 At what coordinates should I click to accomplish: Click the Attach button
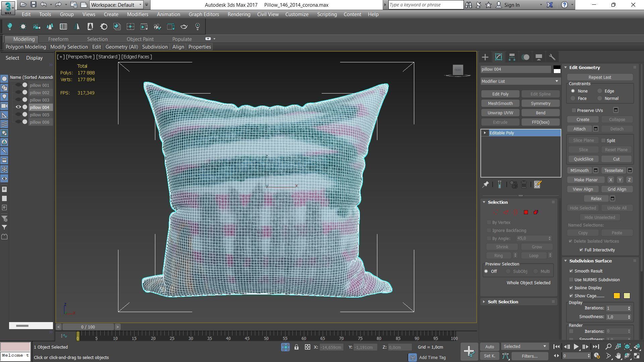click(x=579, y=129)
